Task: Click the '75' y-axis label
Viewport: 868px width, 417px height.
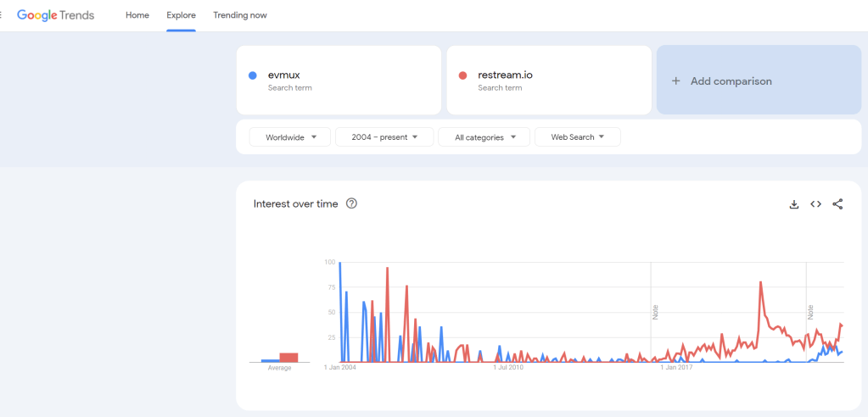Action: pos(331,287)
